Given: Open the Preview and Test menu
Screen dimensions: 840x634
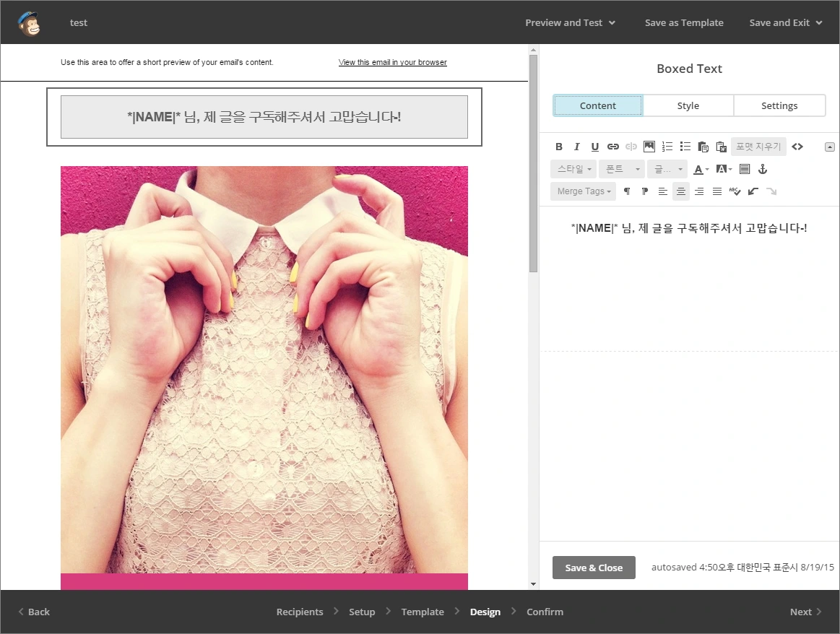Looking at the screenshot, I should tap(570, 22).
